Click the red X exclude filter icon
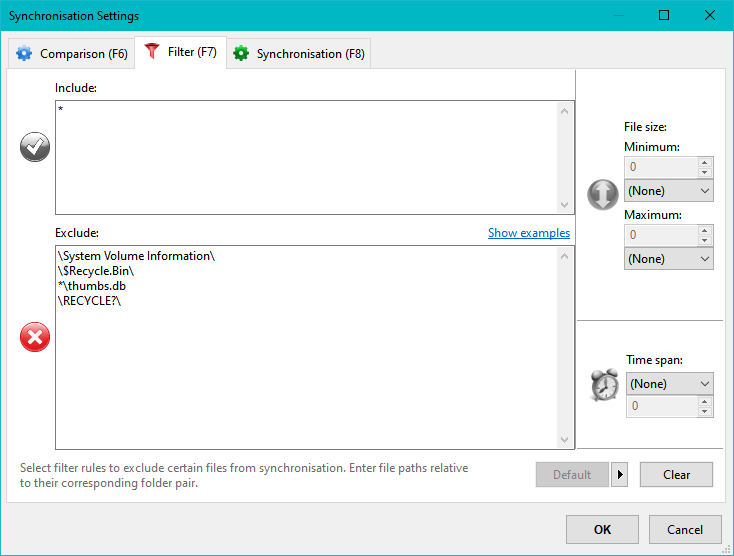The height and width of the screenshot is (556, 734). coord(35,337)
